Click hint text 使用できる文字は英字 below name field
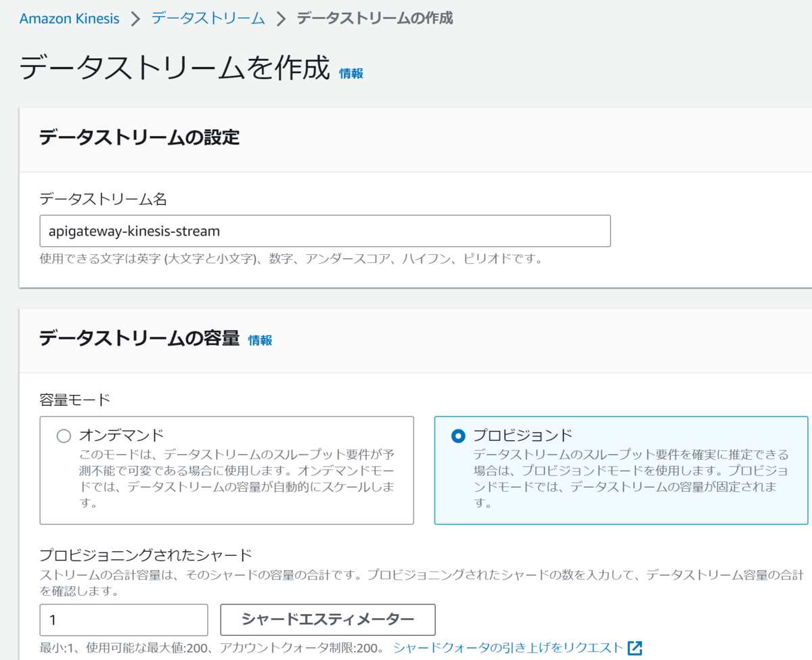This screenshot has width=812, height=660. pyautogui.click(x=291, y=259)
